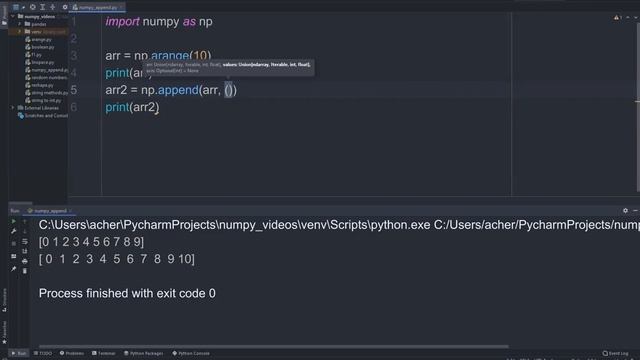Click the horizontal scrollbar in Run console

273,347
